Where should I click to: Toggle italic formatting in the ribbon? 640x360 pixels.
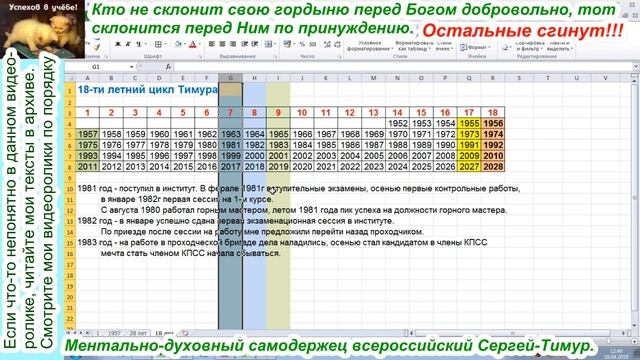point(128,44)
